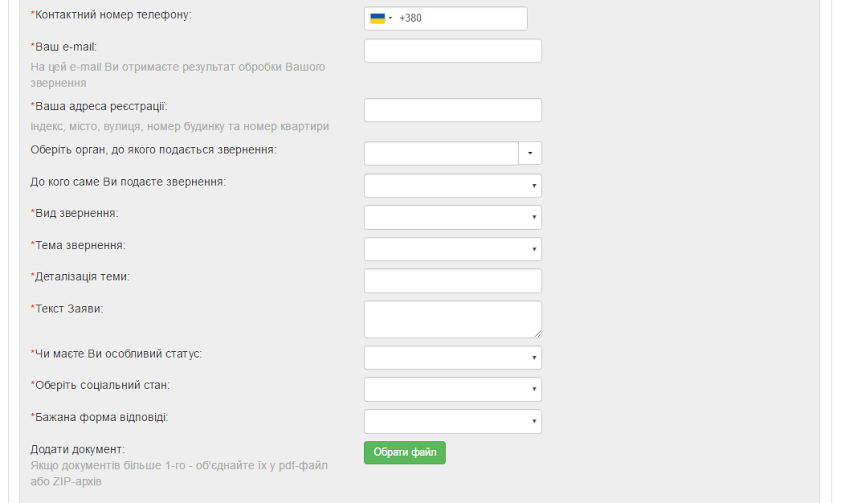This screenshot has height=503, width=841.
Task: Click the 'Ваша адреса реєстрації' label
Action: point(100,106)
